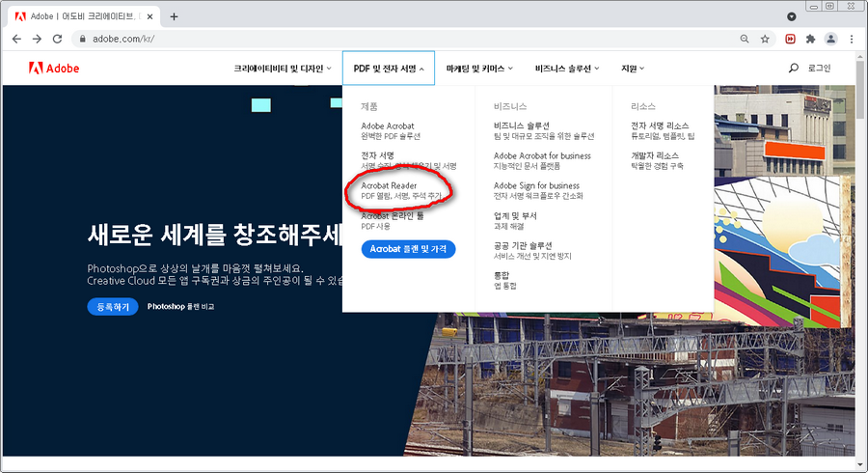Expand 크리에이티비티 및 디자인 menu

[x=283, y=69]
